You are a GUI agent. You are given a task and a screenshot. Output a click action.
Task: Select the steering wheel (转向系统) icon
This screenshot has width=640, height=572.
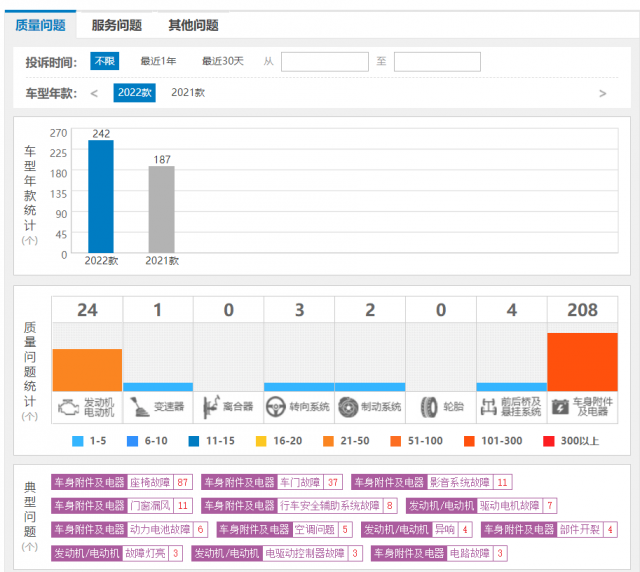(276, 407)
